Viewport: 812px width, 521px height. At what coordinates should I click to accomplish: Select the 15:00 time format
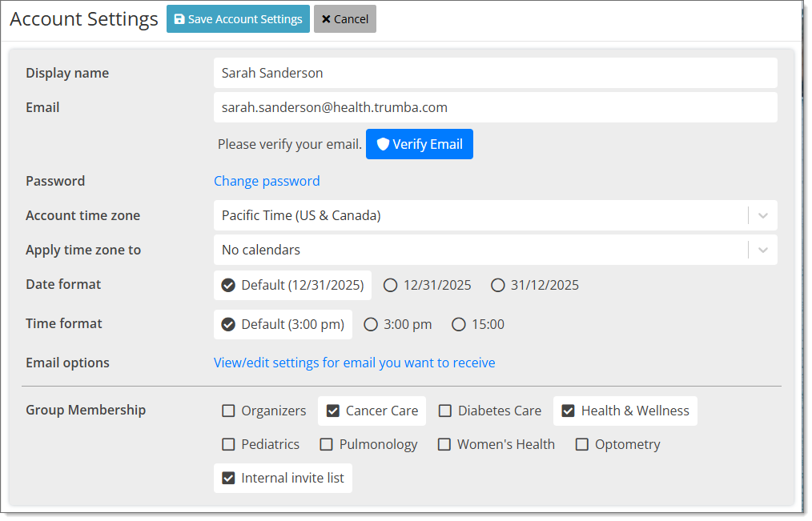click(x=458, y=324)
